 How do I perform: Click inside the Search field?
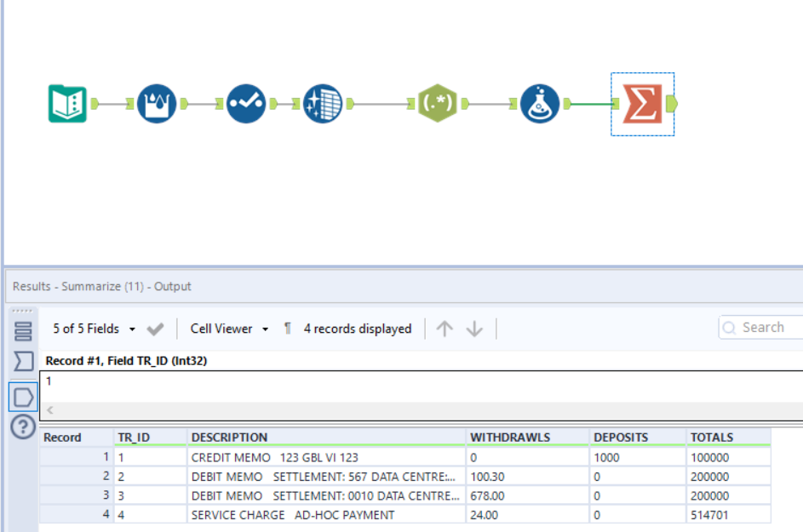[x=762, y=327]
